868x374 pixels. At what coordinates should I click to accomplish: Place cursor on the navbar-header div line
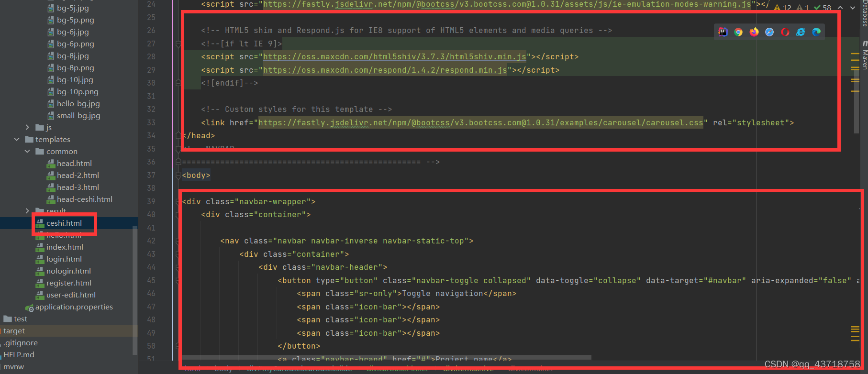point(323,267)
